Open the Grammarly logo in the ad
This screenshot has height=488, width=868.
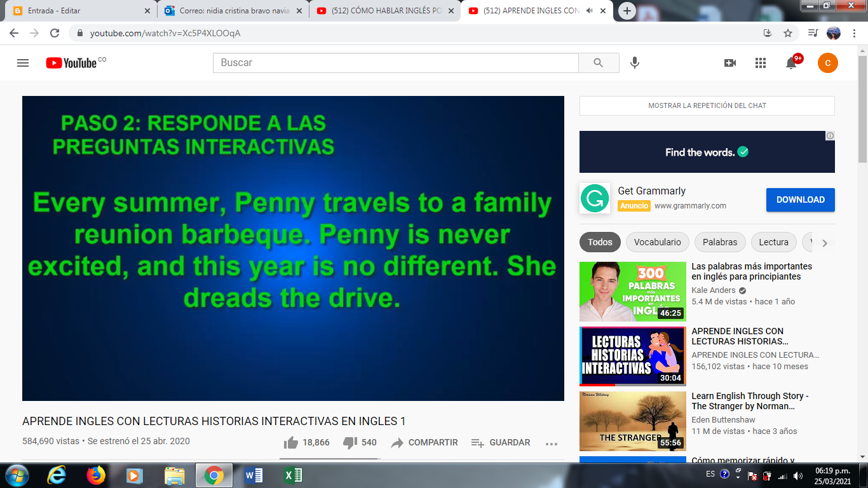[x=595, y=198]
